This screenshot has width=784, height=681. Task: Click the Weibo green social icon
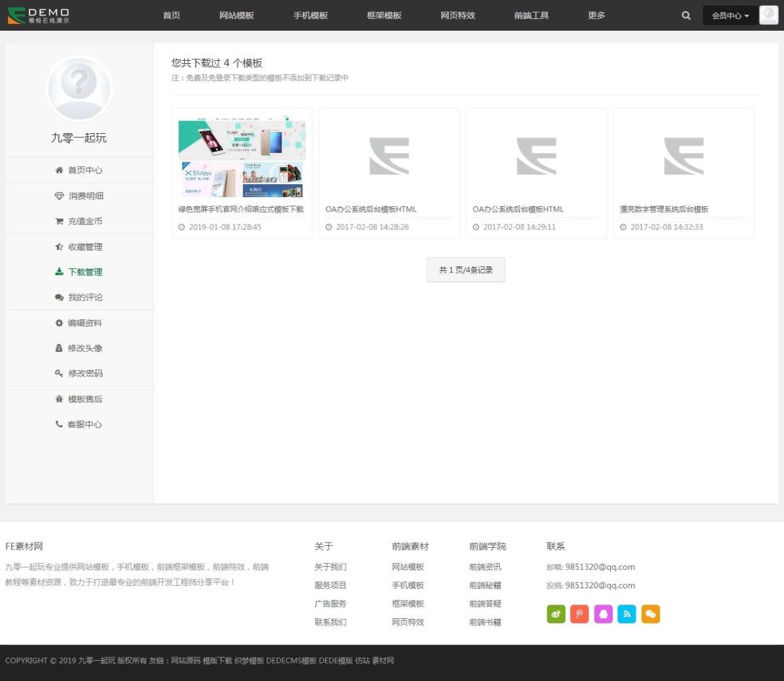click(556, 614)
